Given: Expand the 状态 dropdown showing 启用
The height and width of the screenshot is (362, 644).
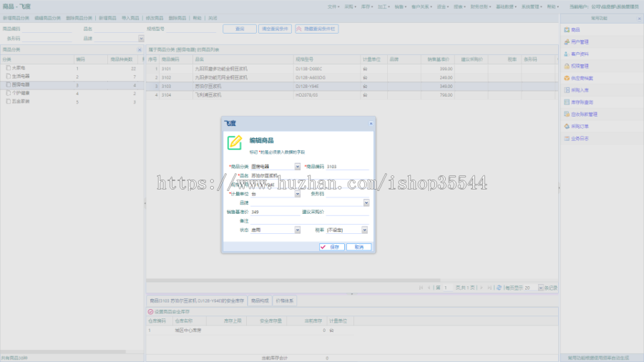Looking at the screenshot, I should pos(298,230).
